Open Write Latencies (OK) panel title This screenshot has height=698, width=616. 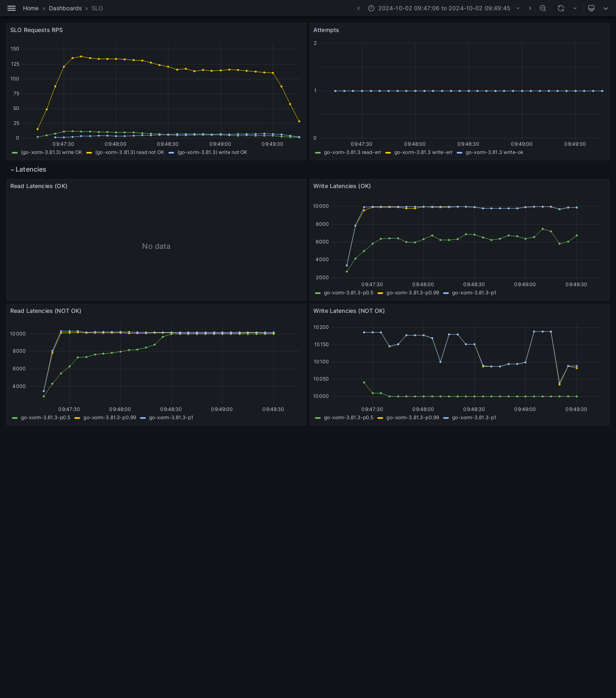342,186
